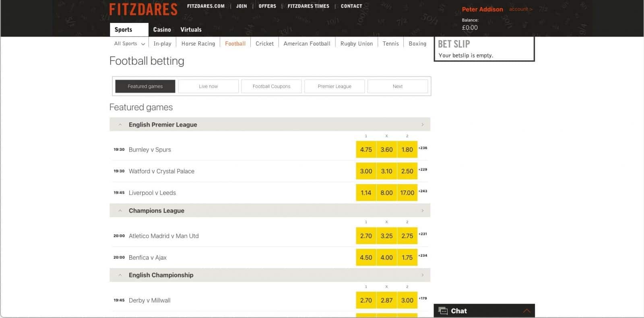Click the chat speech bubble icon
The width and height of the screenshot is (644, 318).
[443, 311]
